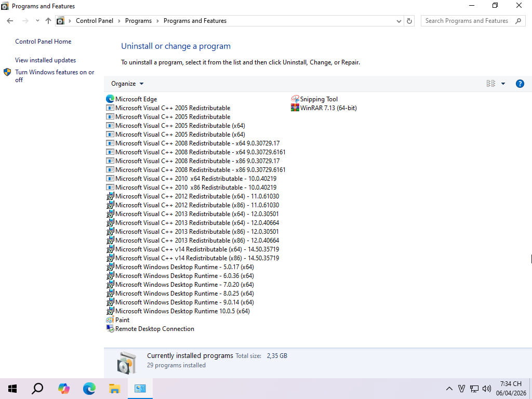Click the Microsoft Edge program icon

coord(110,99)
